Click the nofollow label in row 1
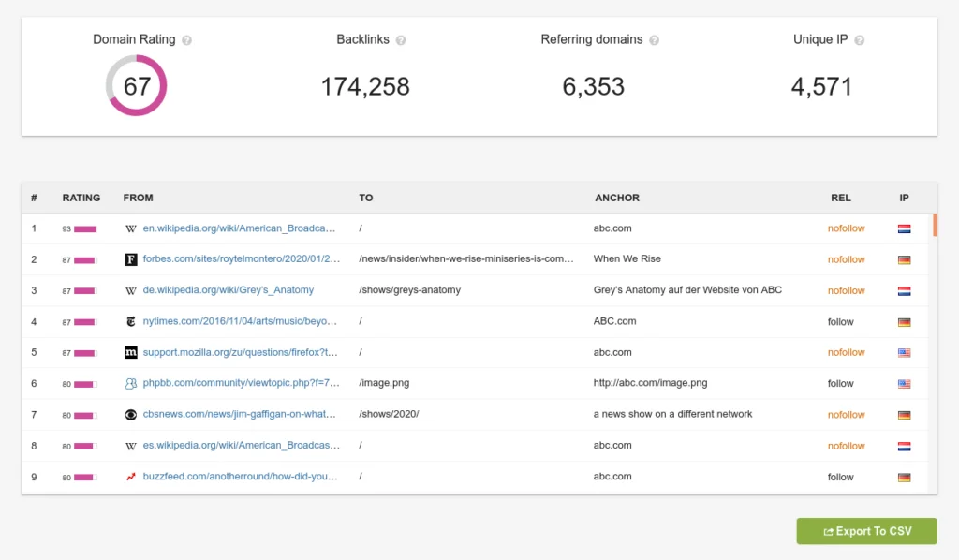This screenshot has width=959, height=560. [x=846, y=228]
